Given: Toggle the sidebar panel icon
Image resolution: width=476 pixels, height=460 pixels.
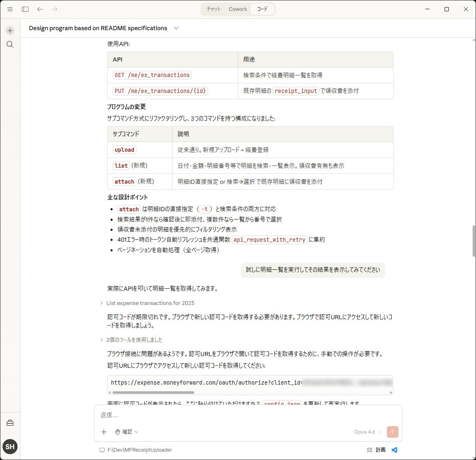Looking at the screenshot, I should 25,9.
